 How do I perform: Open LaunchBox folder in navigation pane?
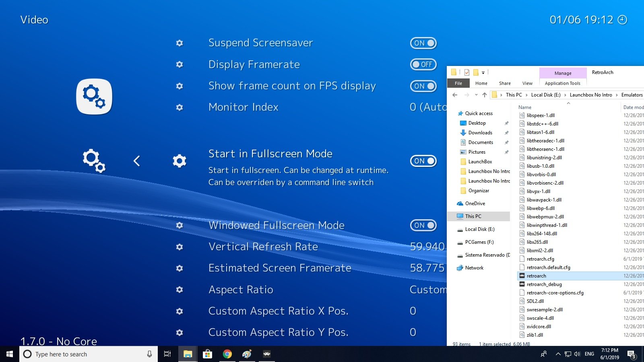480,162
